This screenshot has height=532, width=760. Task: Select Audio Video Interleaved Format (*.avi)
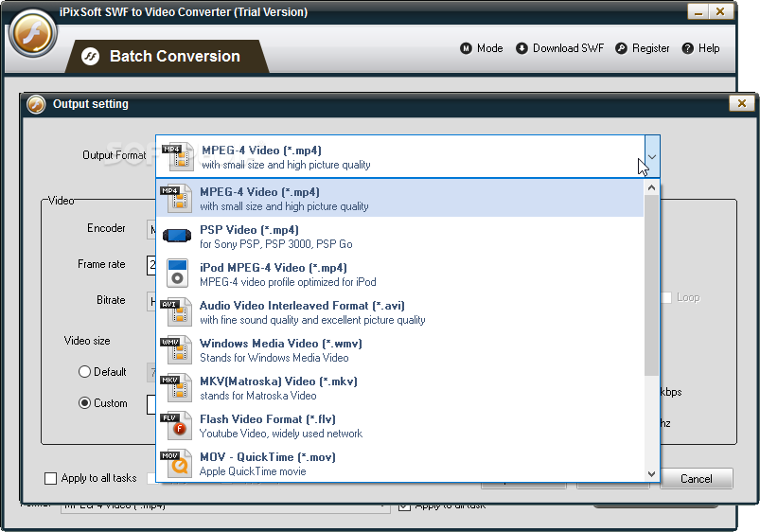(x=399, y=311)
